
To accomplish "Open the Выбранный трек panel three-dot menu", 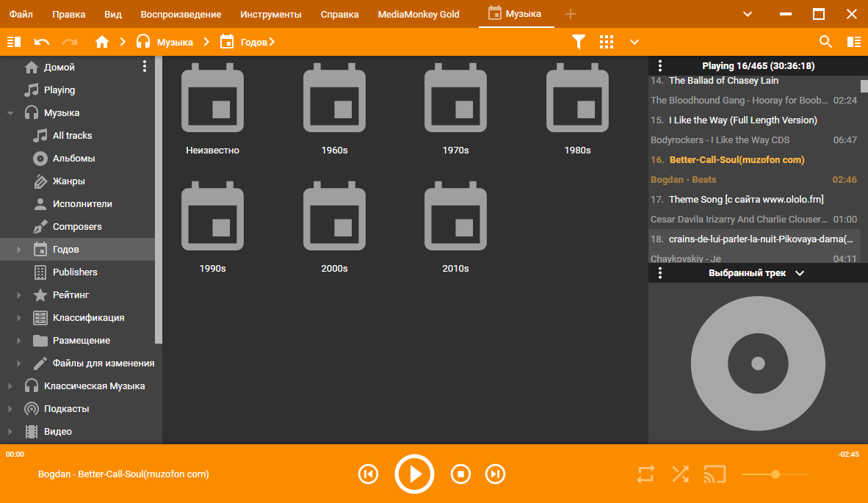I will (x=660, y=273).
